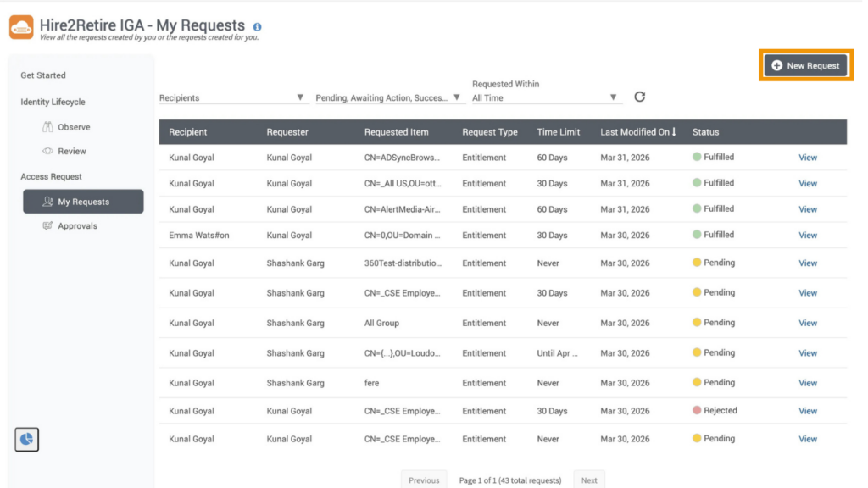Select Access Request in sidebar

51,176
